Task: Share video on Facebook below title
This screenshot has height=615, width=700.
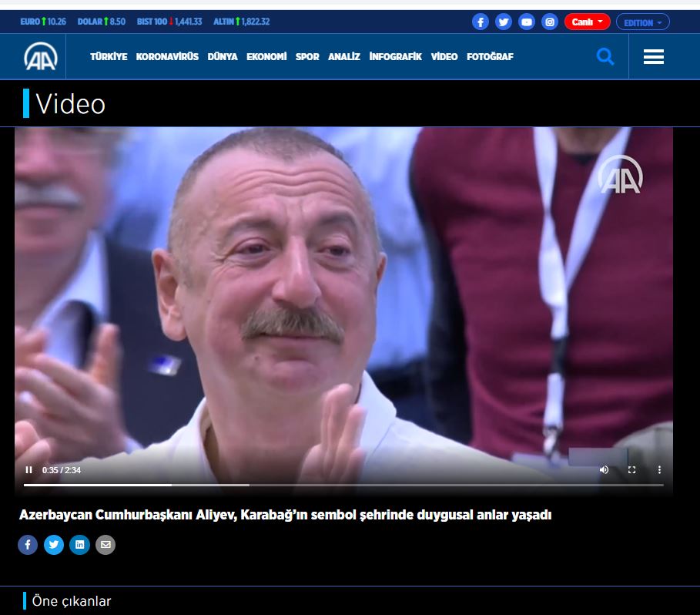Action: pos(28,545)
